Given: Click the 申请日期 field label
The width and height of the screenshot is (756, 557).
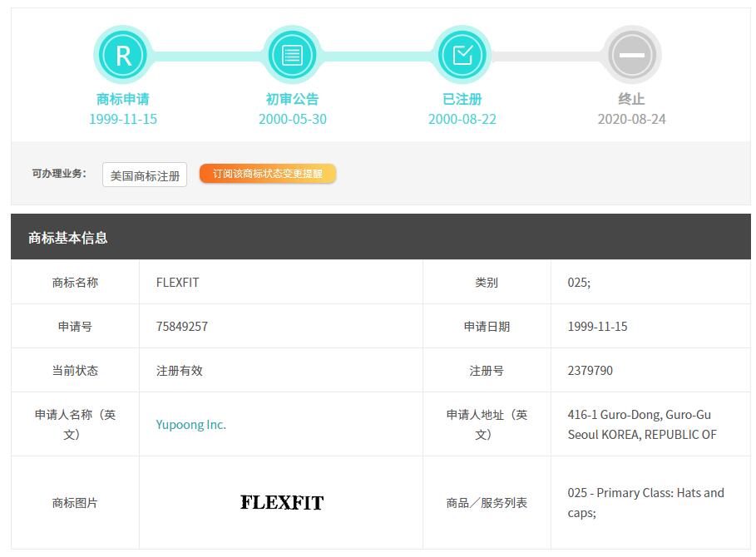Looking at the screenshot, I should click(x=487, y=327).
